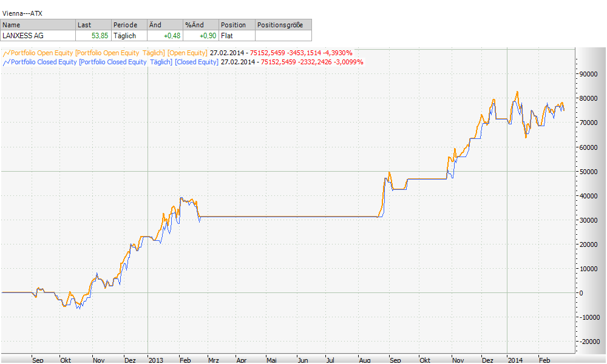Click the 50000 label on price axis
607x364 pixels.
tap(587, 171)
